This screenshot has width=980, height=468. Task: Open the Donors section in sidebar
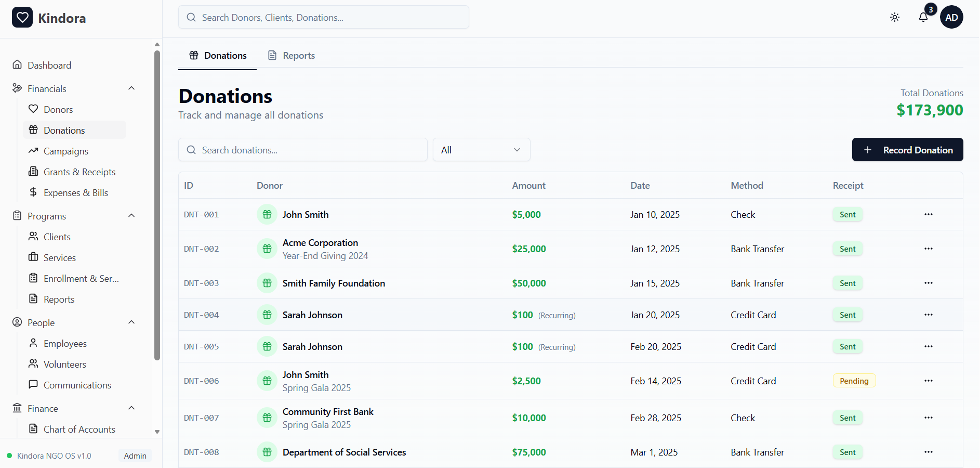click(x=58, y=109)
